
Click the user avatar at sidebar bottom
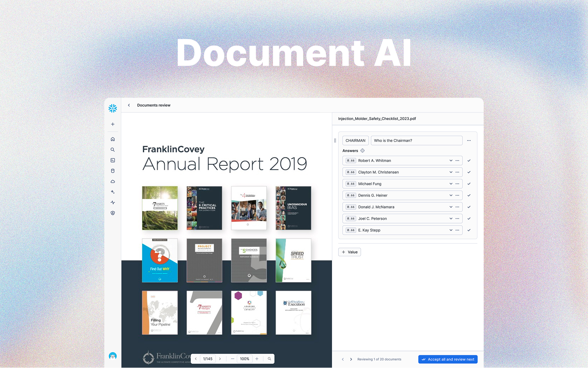coord(113,356)
